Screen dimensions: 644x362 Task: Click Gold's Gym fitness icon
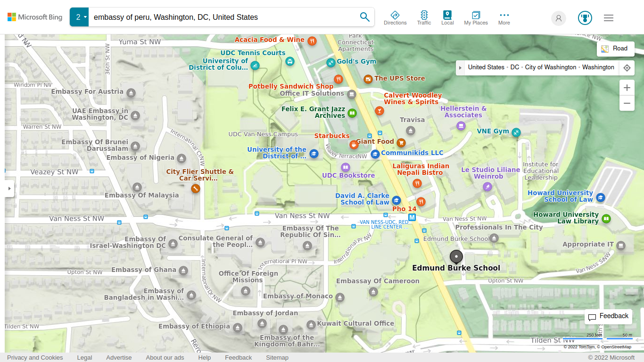[x=331, y=62]
